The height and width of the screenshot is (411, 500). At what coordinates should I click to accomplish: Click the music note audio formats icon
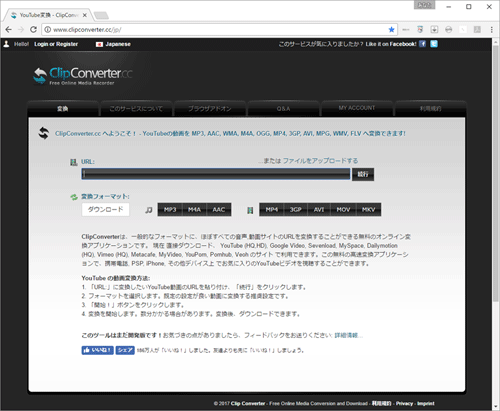[149, 210]
